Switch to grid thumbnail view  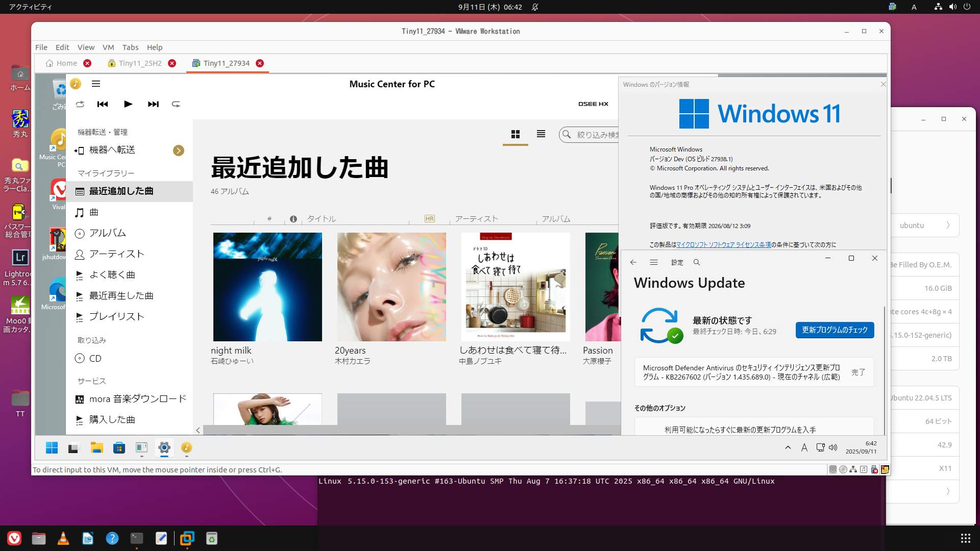(516, 134)
